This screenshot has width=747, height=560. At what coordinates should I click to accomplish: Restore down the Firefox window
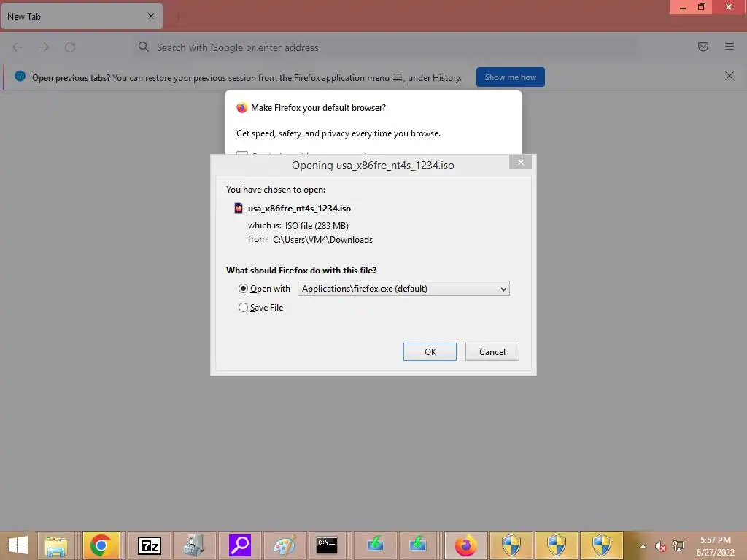(x=701, y=7)
